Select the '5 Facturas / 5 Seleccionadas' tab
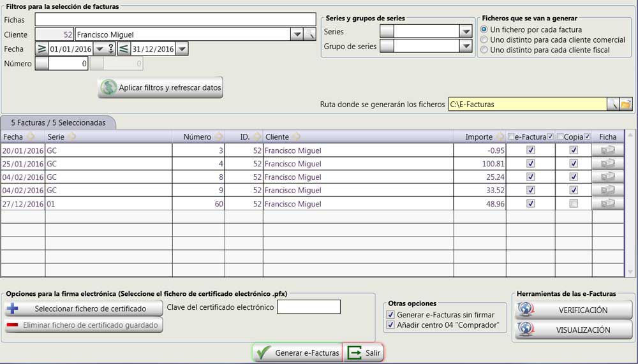The width and height of the screenshot is (638, 364). (x=58, y=122)
